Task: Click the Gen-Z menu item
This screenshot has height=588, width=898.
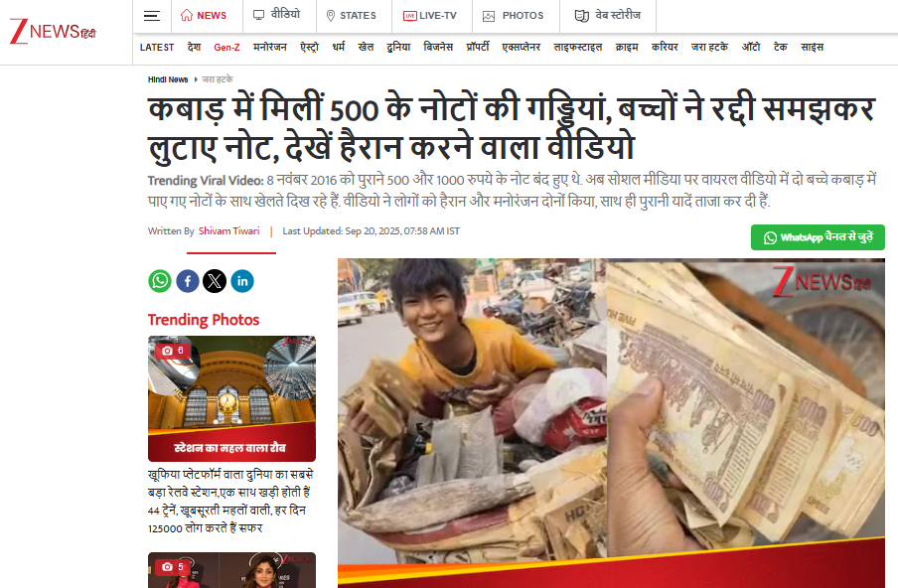Action: tap(226, 48)
